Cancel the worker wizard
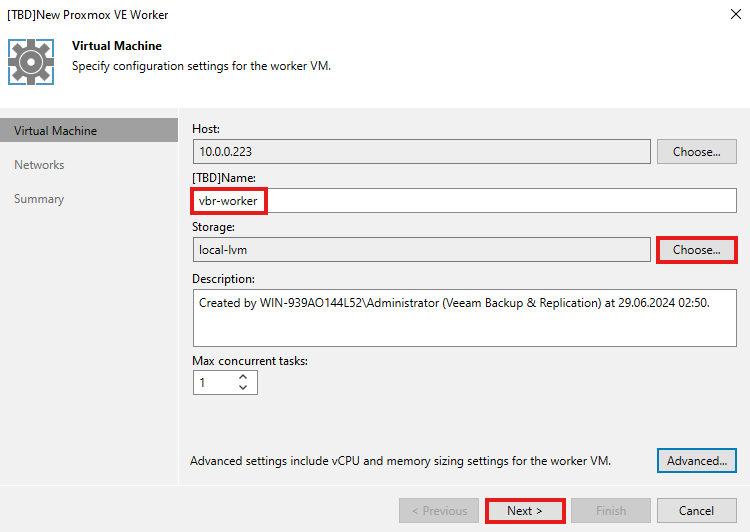 [x=696, y=510]
